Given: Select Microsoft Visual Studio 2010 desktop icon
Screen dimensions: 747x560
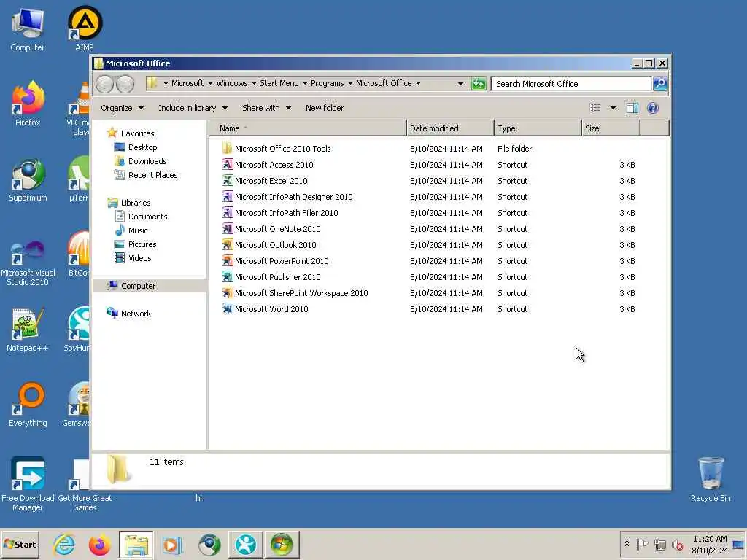Looking at the screenshot, I should click(28, 263).
